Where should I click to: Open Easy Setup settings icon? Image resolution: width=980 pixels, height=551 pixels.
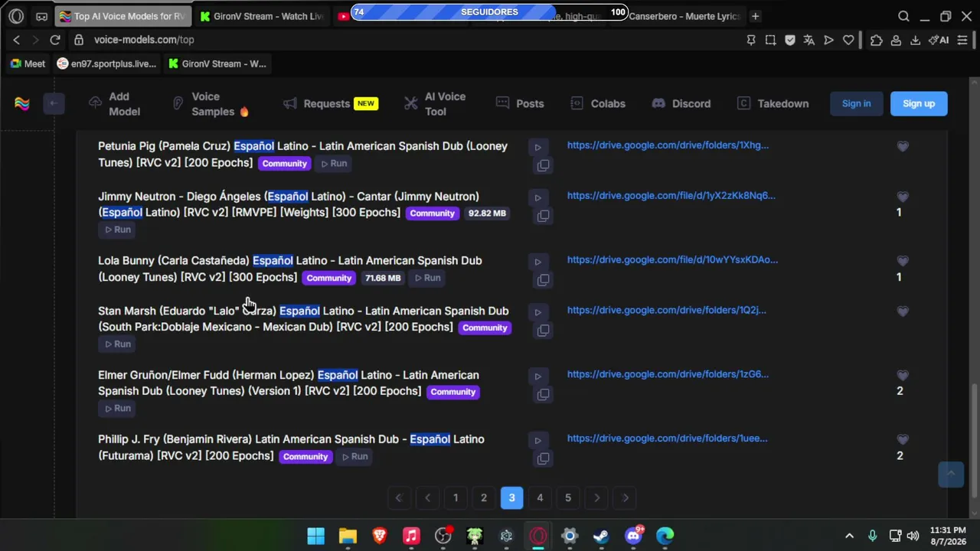click(x=962, y=40)
